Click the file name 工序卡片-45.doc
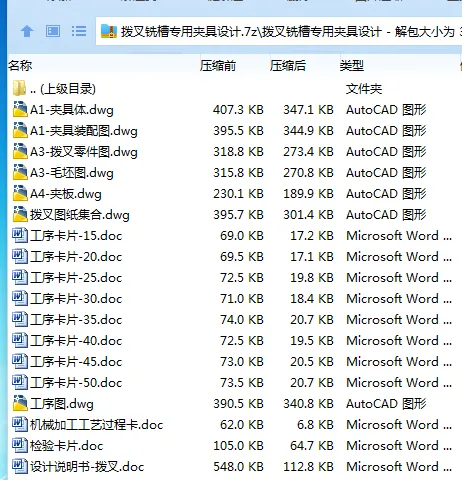This screenshot has width=462, height=480. click(76, 362)
